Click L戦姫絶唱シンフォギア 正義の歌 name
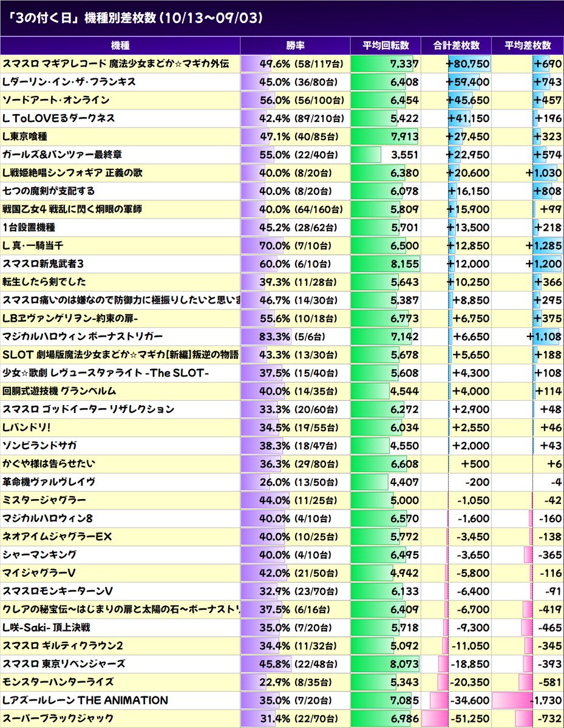Viewport: 564px width, 728px height. click(72, 172)
